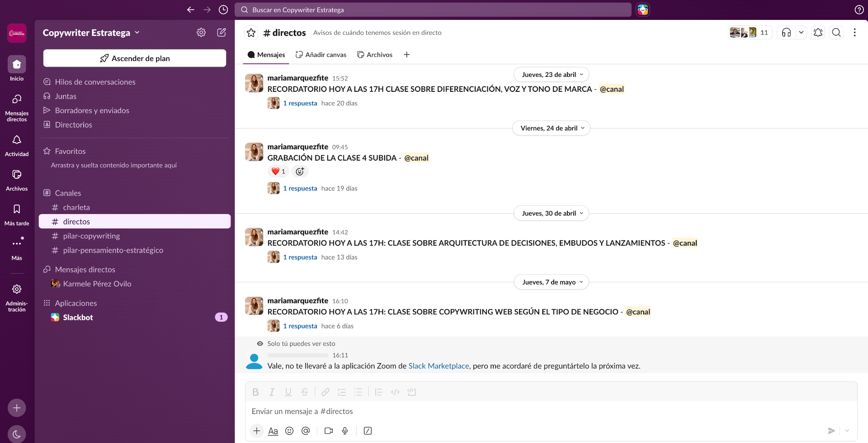
Task: Open channel notification bell settings
Action: point(818,33)
